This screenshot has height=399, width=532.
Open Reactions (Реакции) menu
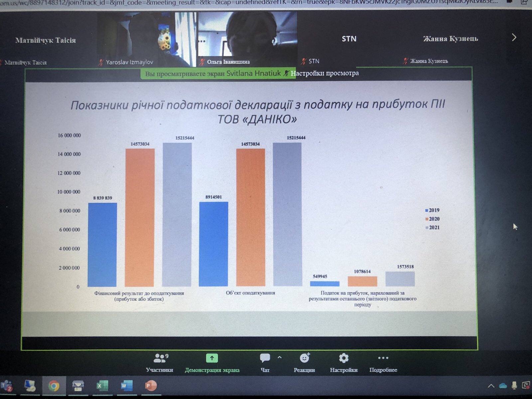coord(304,362)
